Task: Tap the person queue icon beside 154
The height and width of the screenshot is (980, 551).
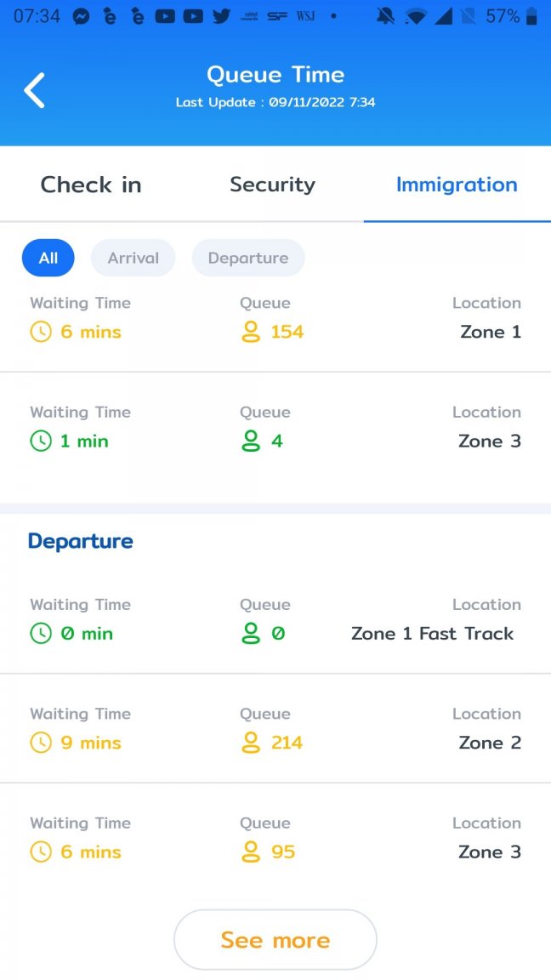Action: [251, 332]
